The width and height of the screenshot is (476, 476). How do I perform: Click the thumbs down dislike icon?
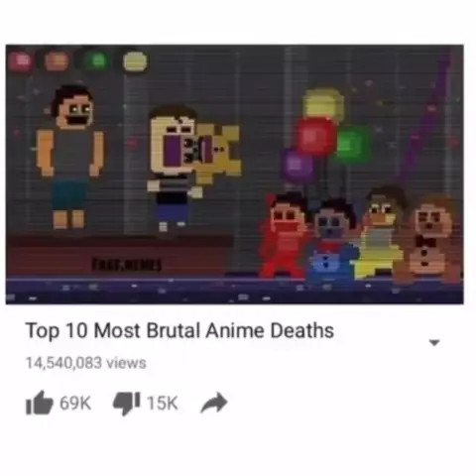click(x=127, y=404)
